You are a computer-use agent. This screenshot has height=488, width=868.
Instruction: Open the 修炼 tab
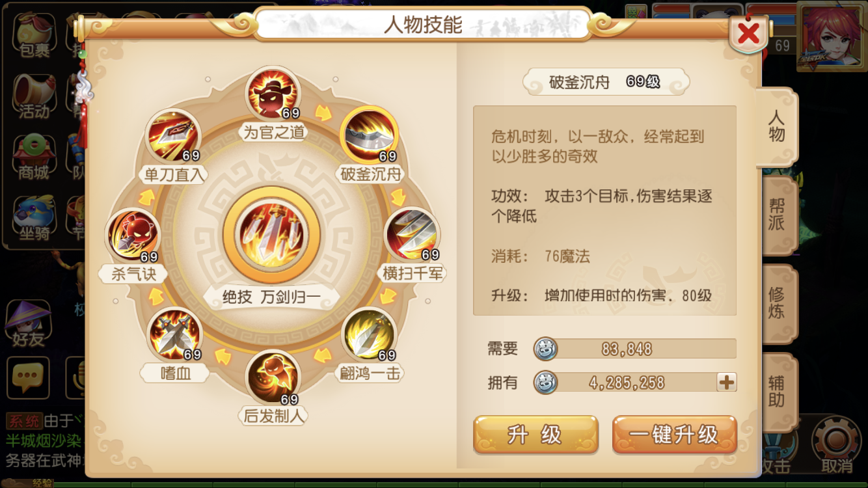pyautogui.click(x=778, y=303)
